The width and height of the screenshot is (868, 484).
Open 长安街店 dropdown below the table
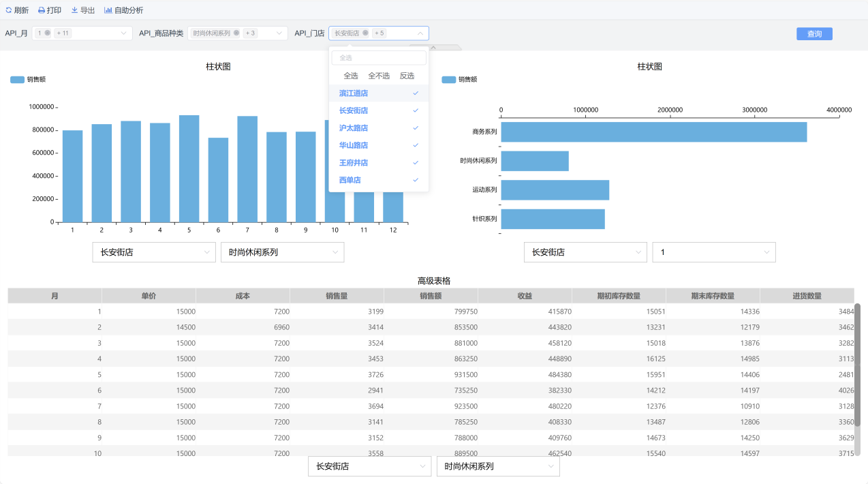point(369,466)
